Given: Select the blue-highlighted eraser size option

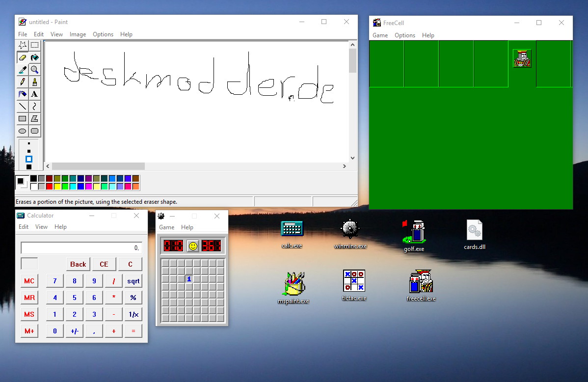Looking at the screenshot, I should [x=29, y=159].
